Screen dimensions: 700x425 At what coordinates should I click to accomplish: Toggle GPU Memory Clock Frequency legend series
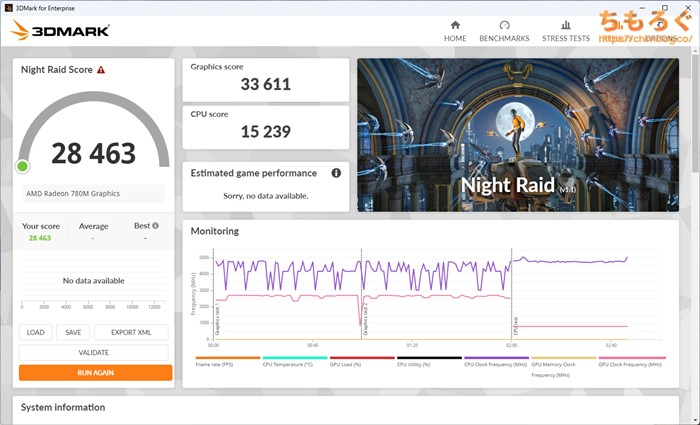pos(564,367)
